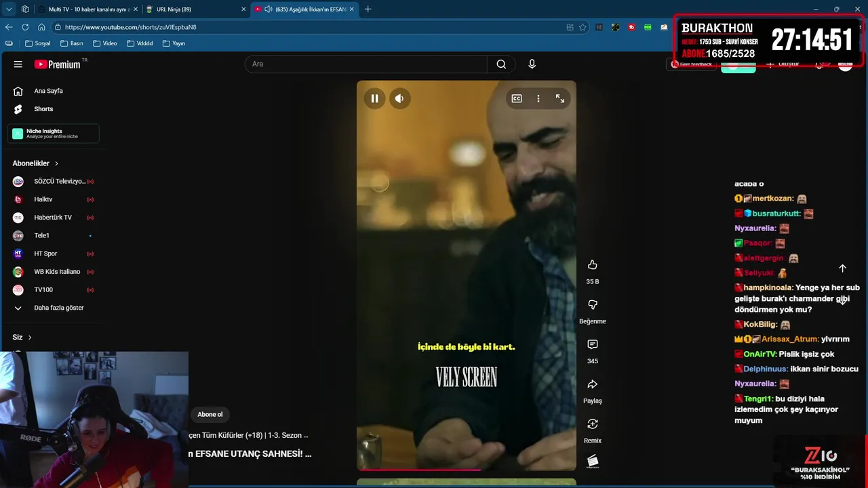
Task: Open the Vdddd bookmarks folder
Action: click(x=139, y=43)
